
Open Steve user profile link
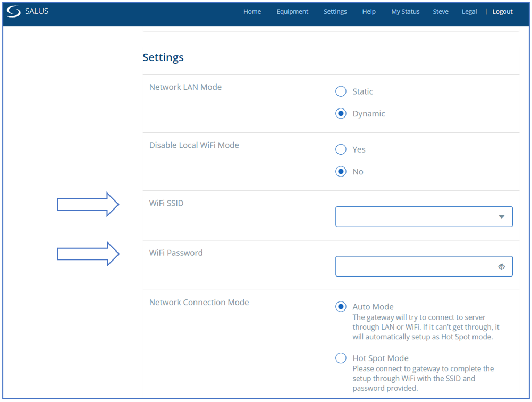441,12
